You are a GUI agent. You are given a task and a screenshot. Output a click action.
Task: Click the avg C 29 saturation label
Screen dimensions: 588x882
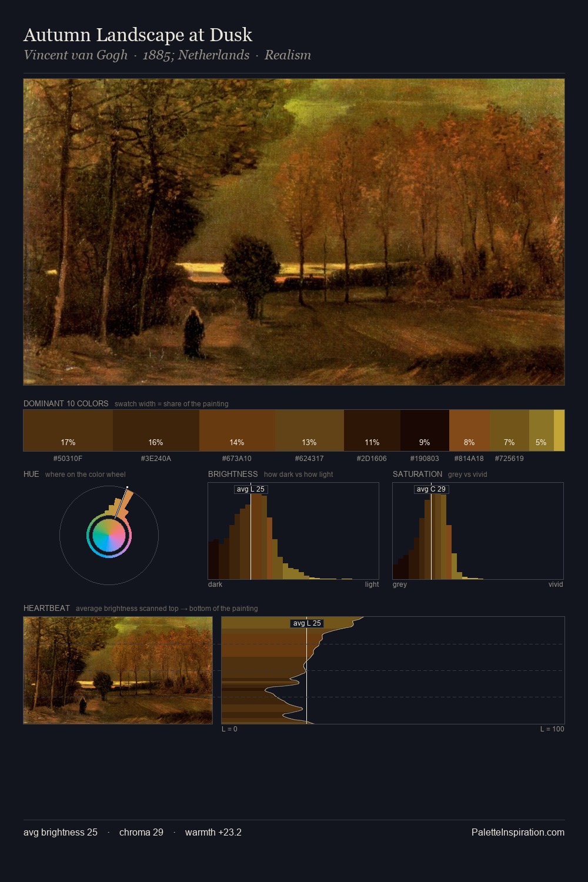tap(431, 489)
